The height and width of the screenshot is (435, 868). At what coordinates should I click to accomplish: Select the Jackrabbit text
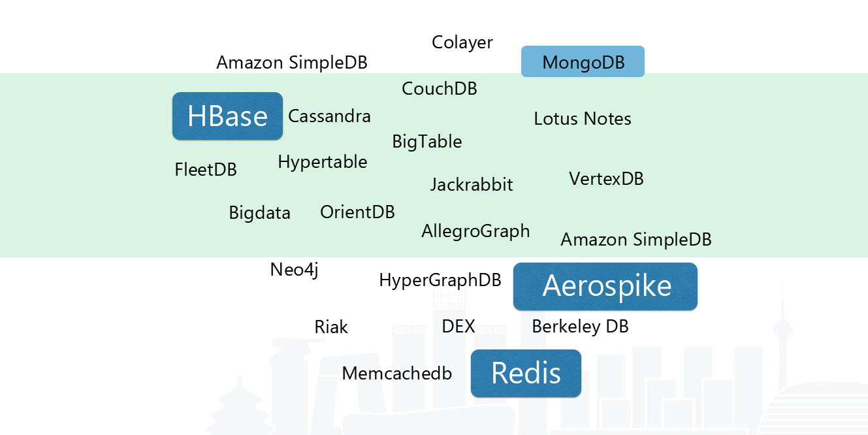click(x=472, y=185)
